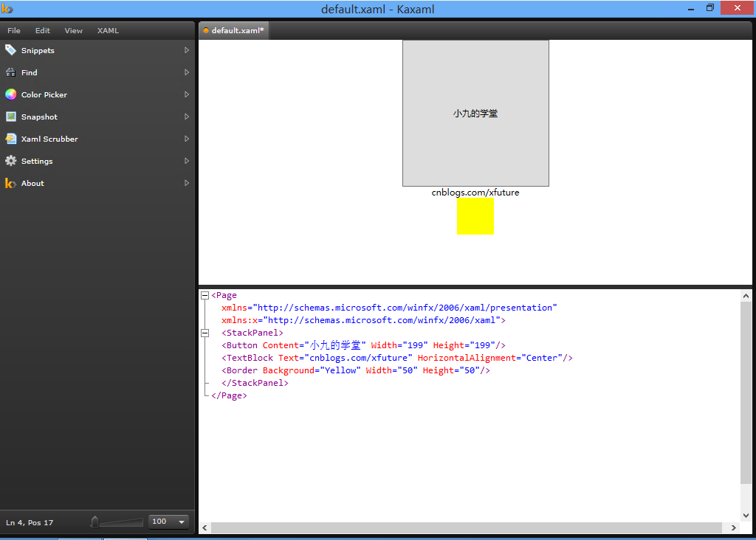The width and height of the screenshot is (756, 540).
Task: Click the </Page> closing tag
Action: (x=229, y=395)
